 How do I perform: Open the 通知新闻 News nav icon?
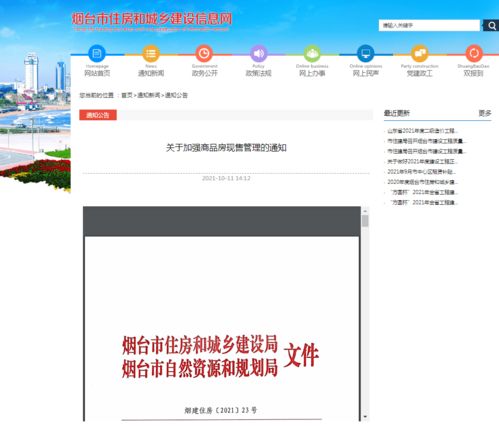click(x=151, y=53)
